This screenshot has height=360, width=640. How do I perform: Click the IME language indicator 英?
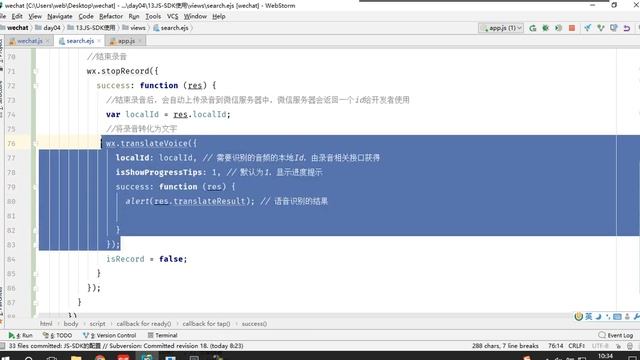[589, 316]
